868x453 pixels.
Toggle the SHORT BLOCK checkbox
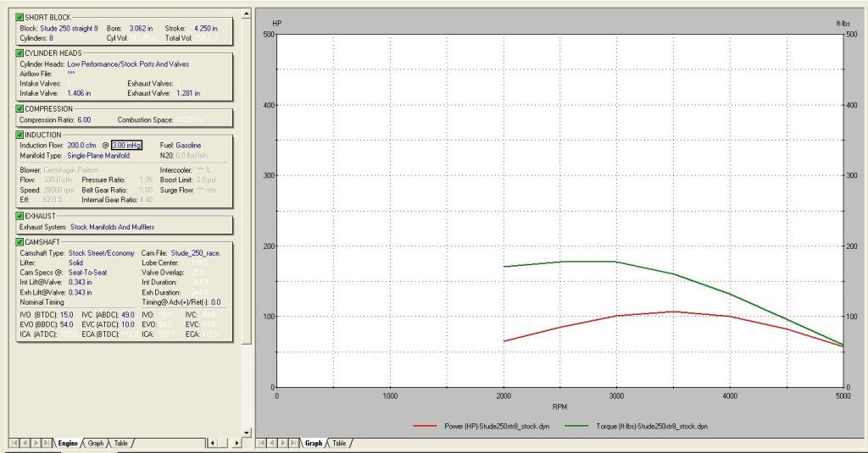[19, 17]
